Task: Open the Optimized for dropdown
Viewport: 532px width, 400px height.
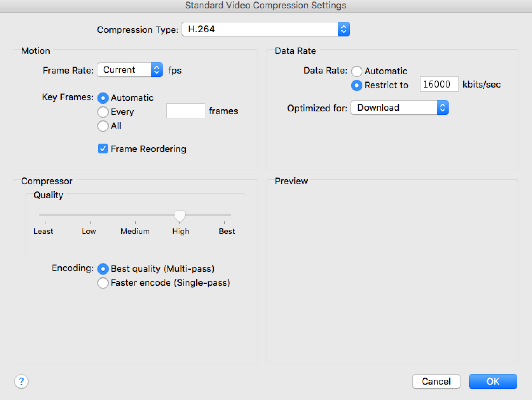Action: tap(400, 108)
